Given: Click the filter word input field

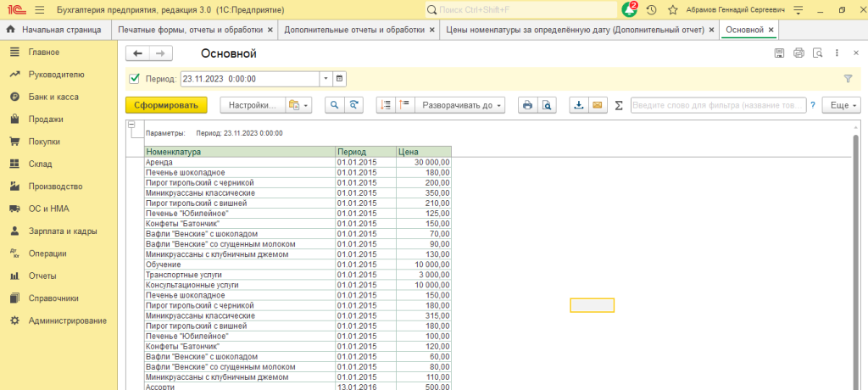Looking at the screenshot, I should coord(717,105).
